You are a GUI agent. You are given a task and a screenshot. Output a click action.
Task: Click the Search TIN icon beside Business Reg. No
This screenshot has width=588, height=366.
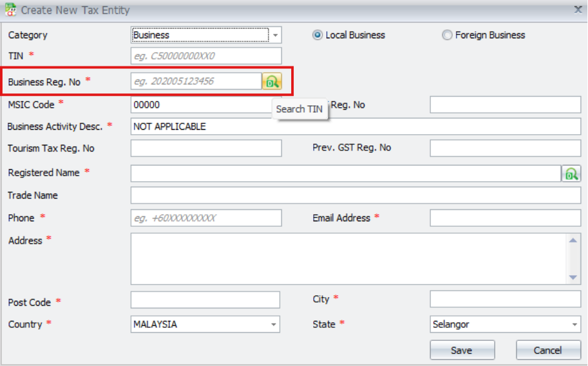[272, 81]
